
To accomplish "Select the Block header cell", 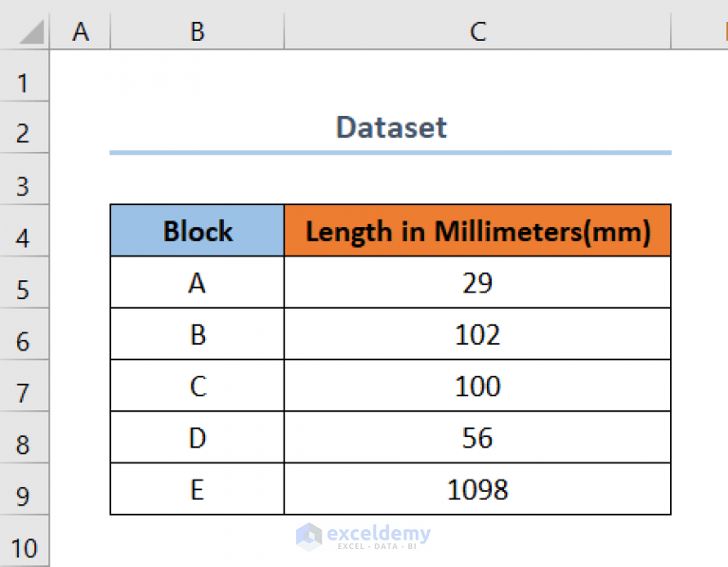I will coord(197,231).
